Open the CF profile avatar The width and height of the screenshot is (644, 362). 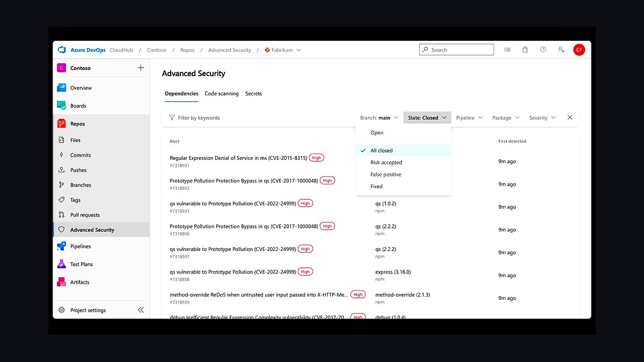[579, 50]
